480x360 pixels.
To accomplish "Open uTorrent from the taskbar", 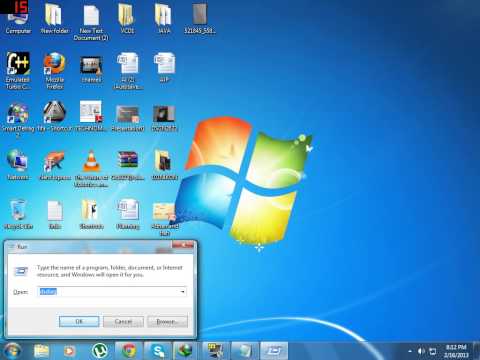I will (99, 351).
